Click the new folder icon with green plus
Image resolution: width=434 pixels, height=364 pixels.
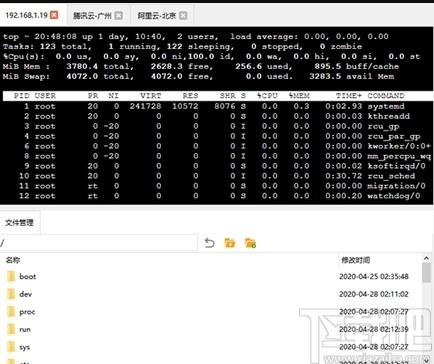click(250, 243)
